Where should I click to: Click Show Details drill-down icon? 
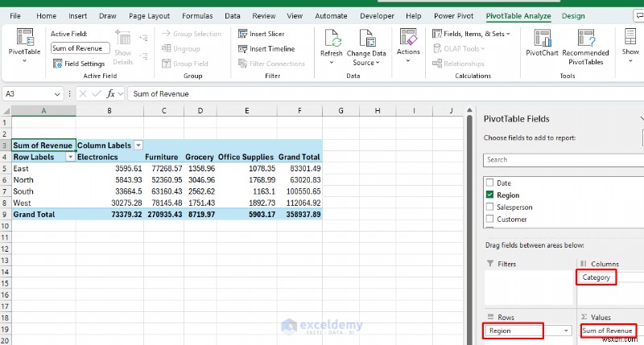(x=123, y=47)
